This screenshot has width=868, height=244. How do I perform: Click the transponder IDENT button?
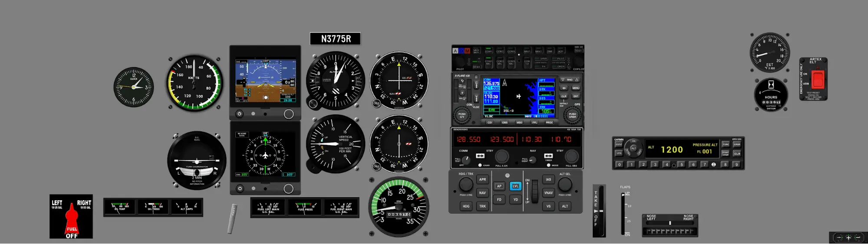[619, 144]
